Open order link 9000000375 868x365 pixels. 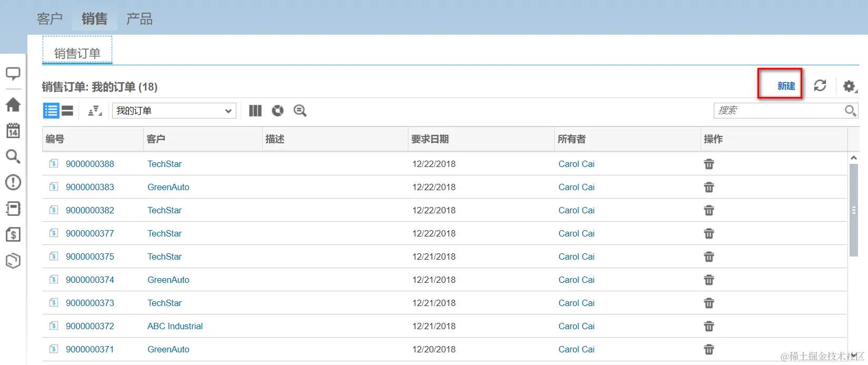click(90, 257)
